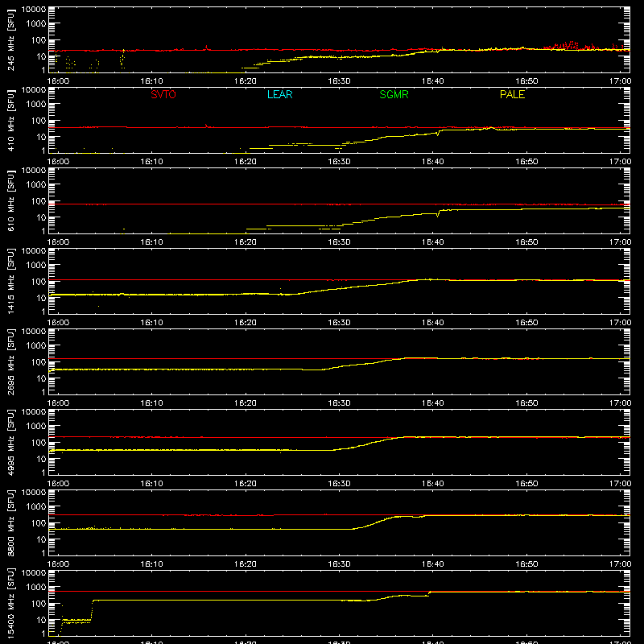Click 16:40 tick label below 410 MHz panel
Screen dimensions: 644x644
click(x=432, y=162)
